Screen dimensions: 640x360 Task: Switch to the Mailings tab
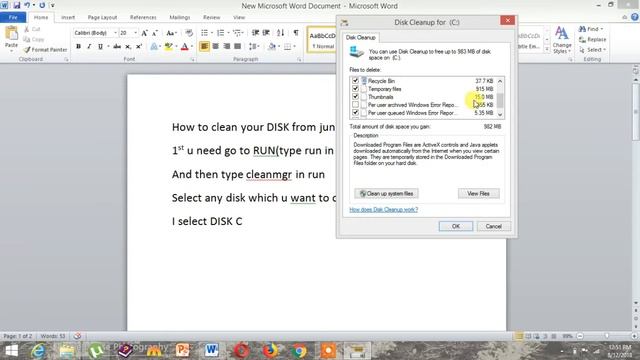coord(180,18)
